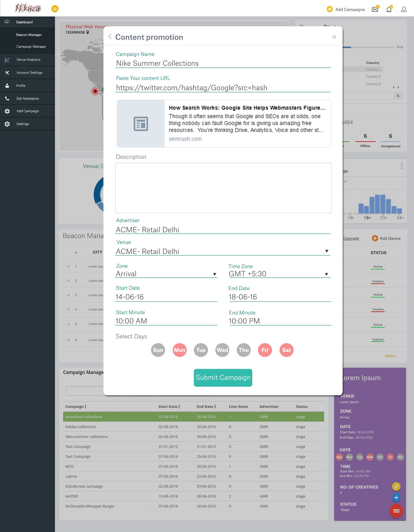The image size is (414, 532).
Task: Click Add Campaigns in the header
Action: pyautogui.click(x=346, y=9)
